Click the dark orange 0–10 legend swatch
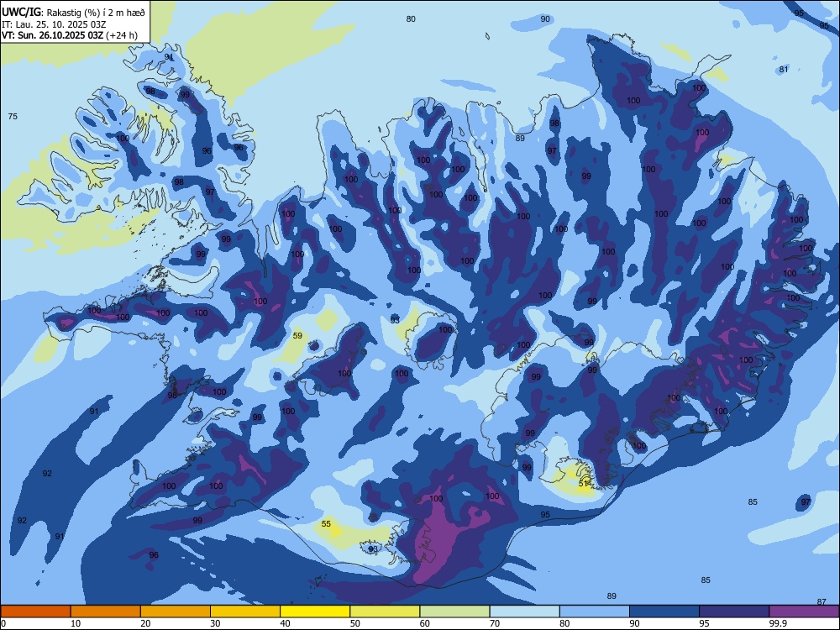840x630 pixels. click(35, 612)
